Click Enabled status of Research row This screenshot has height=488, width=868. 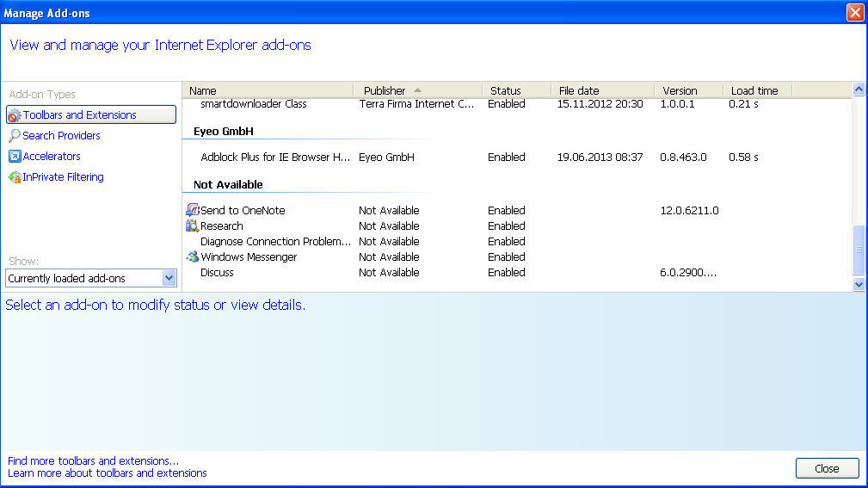[x=507, y=225]
